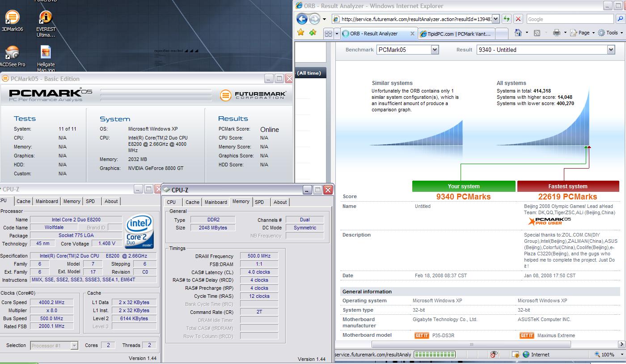626x364 pixels.
Task: Click the security warning icon in IE status bar
Action: tap(515, 355)
